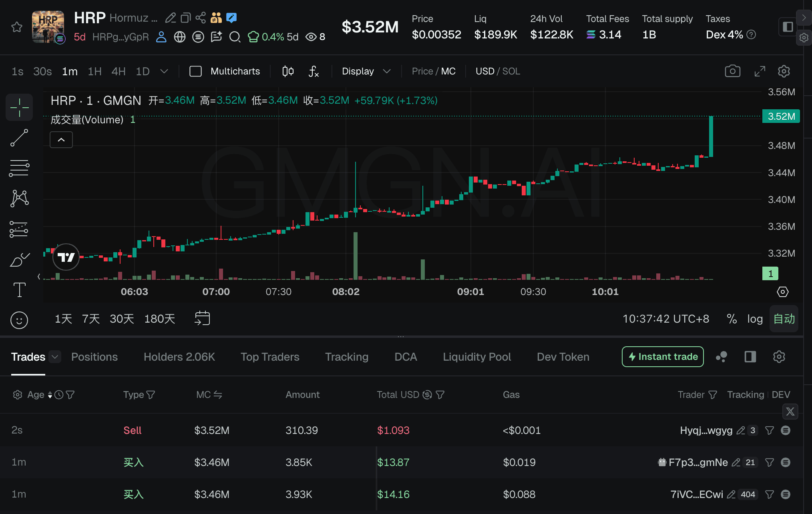Open trader Hyqj...wgyg profile

coord(706,430)
